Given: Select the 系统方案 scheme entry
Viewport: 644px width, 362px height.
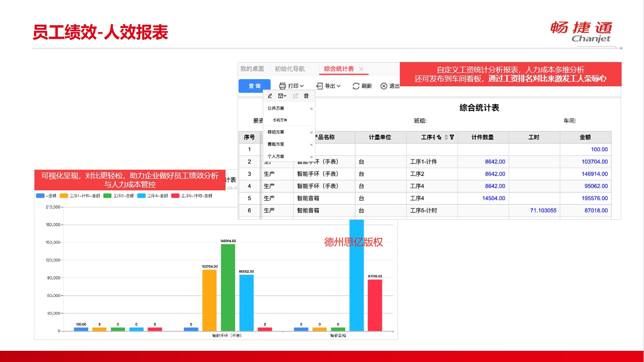Looking at the screenshot, I should tap(280, 120).
